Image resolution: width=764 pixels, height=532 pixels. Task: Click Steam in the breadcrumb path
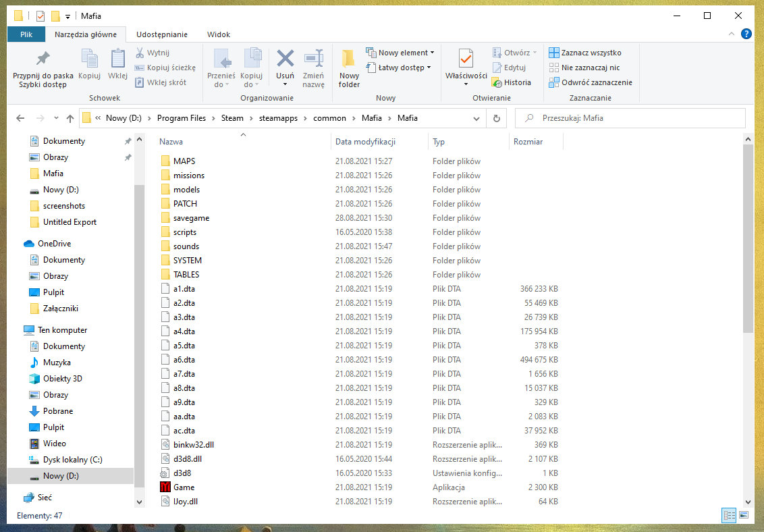point(232,118)
